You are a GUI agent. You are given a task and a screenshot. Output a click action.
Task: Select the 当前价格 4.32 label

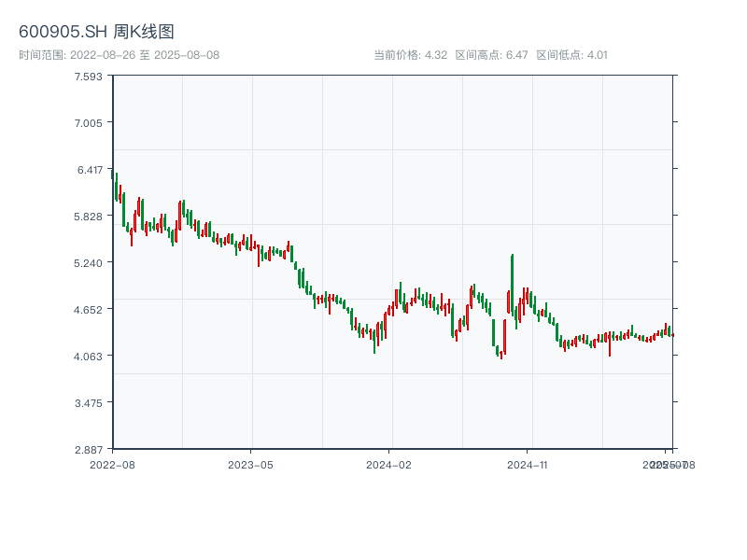point(410,55)
